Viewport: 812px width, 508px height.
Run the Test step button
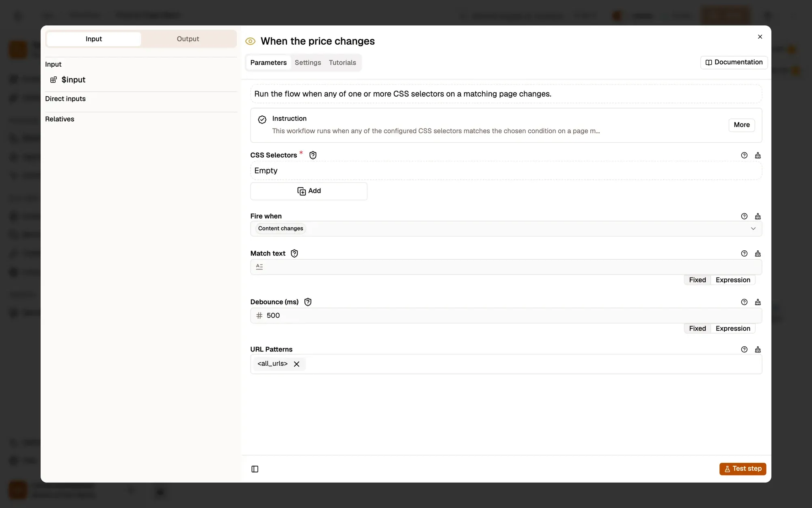coord(743,469)
